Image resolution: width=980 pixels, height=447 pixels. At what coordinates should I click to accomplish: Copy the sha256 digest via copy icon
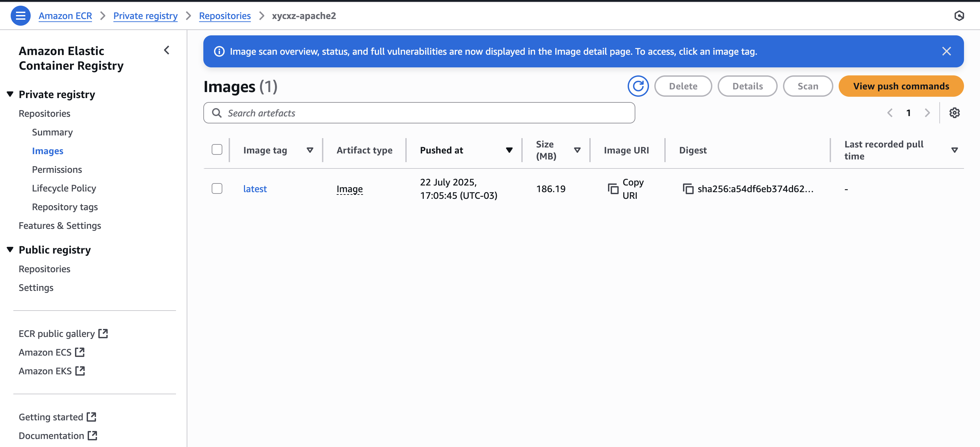[688, 188]
